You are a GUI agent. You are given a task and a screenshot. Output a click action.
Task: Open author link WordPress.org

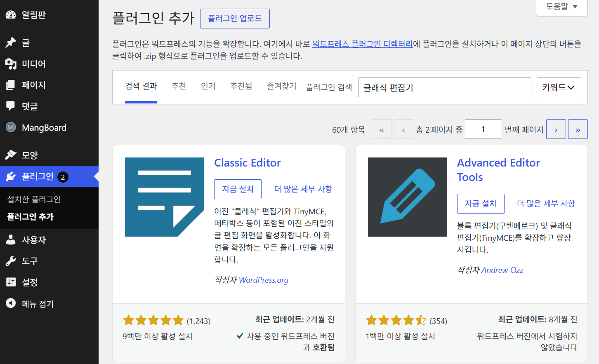(x=264, y=280)
